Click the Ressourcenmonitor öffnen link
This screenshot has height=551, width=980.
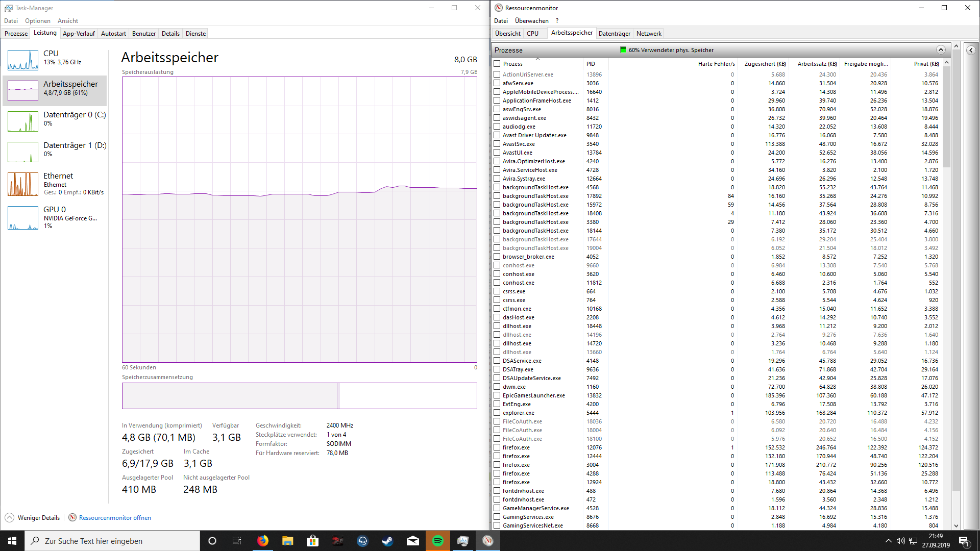[x=115, y=517]
